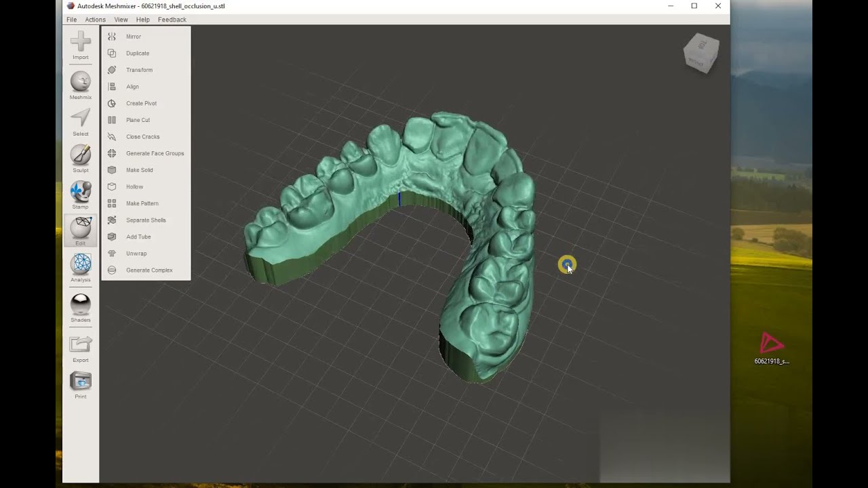Click the Print icon
Viewport: 868px width, 488px height.
point(80,382)
